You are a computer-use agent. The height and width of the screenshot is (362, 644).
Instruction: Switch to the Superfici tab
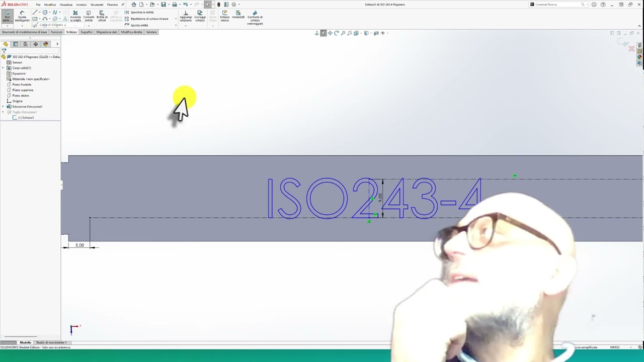(87, 32)
